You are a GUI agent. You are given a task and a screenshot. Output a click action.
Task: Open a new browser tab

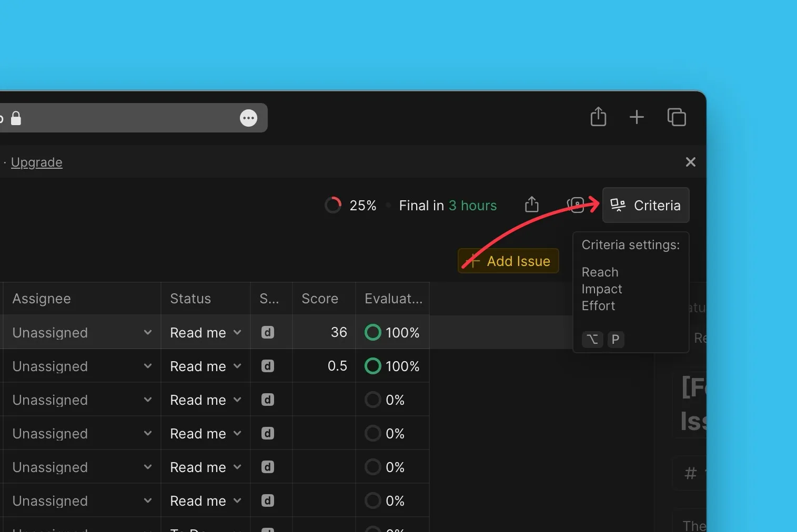click(x=637, y=117)
